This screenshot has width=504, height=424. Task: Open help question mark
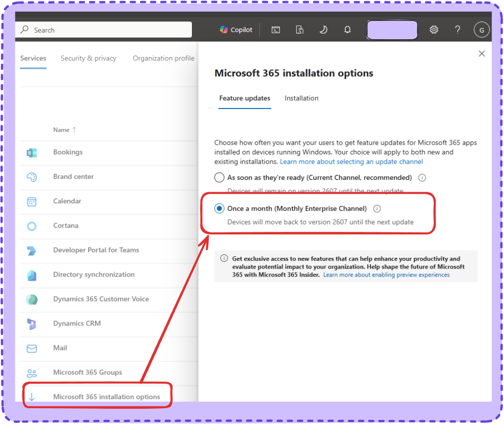(457, 30)
